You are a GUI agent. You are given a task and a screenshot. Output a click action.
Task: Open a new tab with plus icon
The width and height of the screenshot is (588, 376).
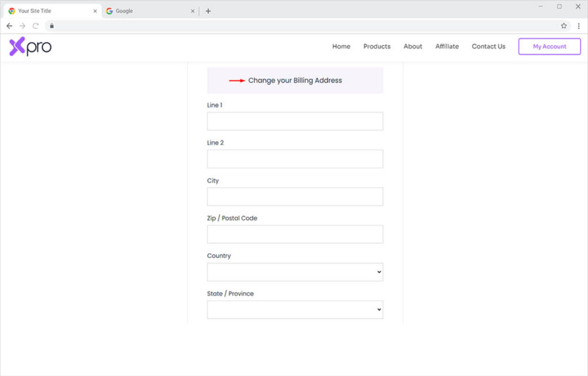208,11
